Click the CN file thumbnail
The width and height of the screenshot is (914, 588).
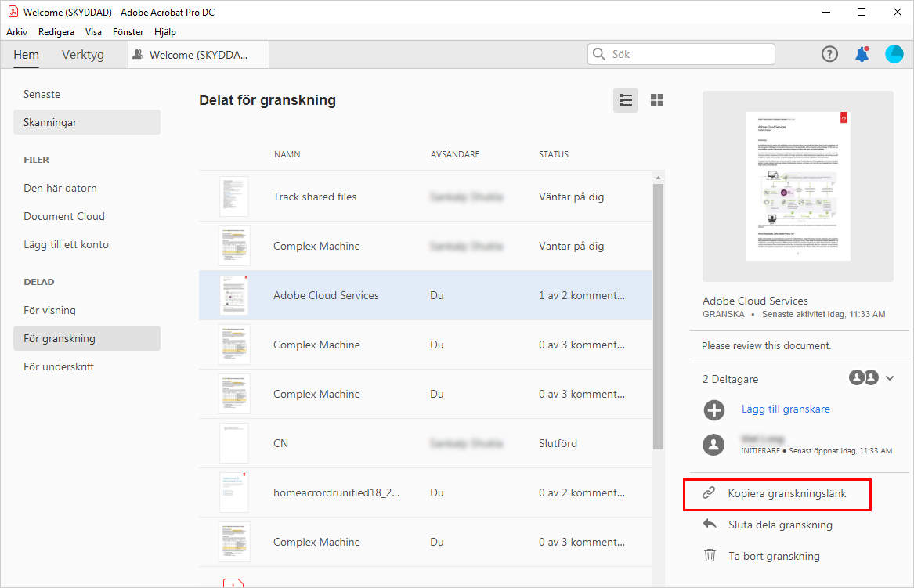pos(233,443)
